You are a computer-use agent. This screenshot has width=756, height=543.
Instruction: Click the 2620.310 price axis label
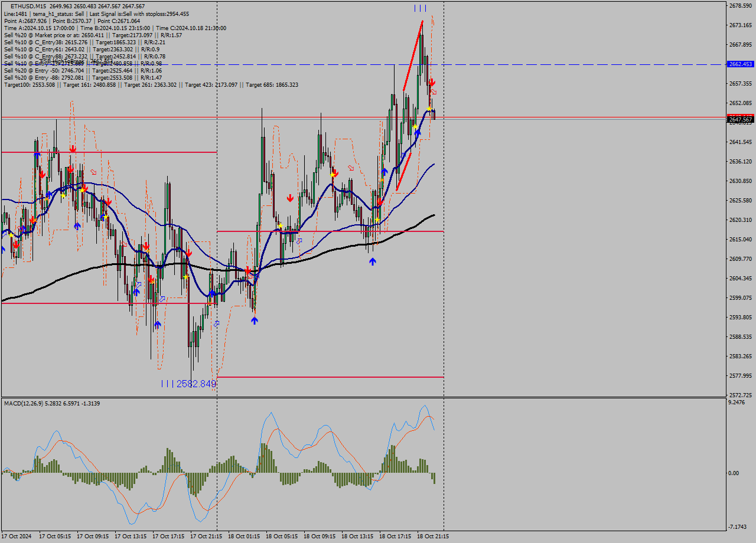741,220
